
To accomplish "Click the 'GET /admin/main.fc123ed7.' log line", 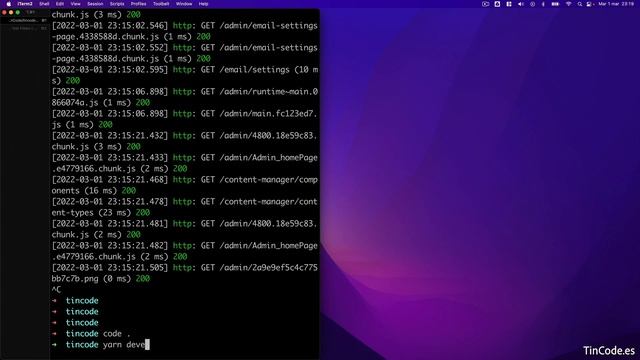I will (x=184, y=114).
